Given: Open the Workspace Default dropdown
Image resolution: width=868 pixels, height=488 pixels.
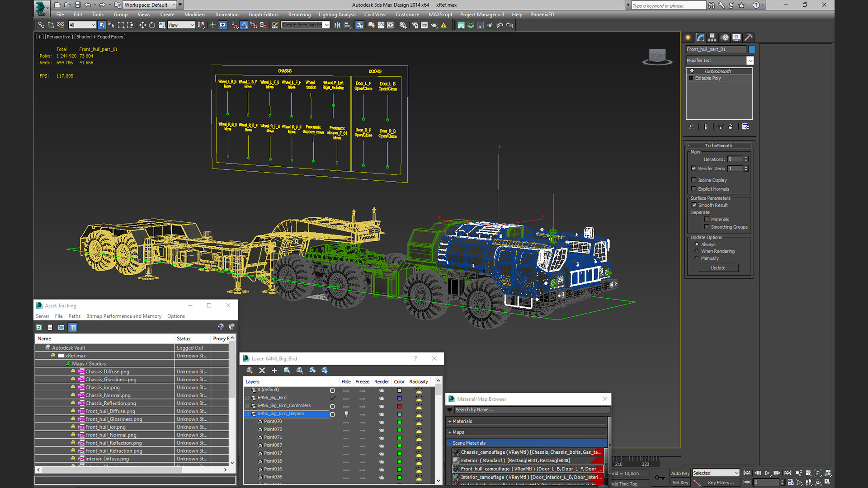Looking at the screenshot, I should [150, 5].
